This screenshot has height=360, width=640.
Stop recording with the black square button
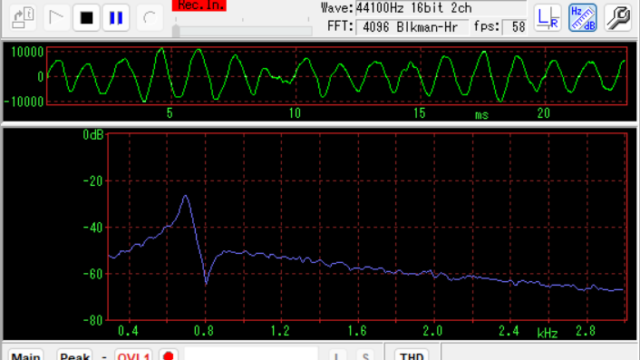[87, 18]
